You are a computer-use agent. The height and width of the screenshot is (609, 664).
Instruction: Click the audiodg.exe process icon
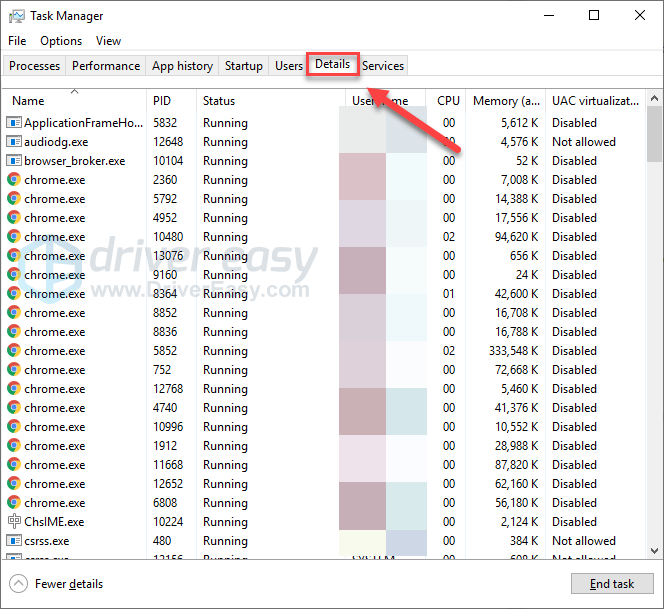tap(14, 142)
